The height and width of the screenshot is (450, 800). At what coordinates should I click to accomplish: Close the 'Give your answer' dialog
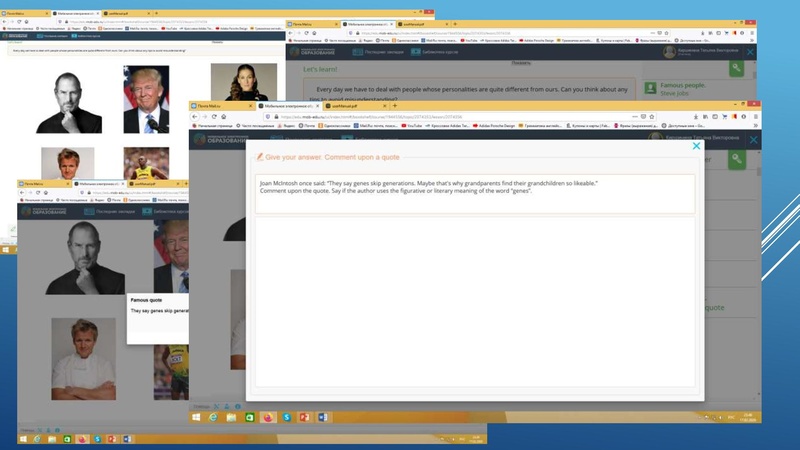(x=697, y=147)
